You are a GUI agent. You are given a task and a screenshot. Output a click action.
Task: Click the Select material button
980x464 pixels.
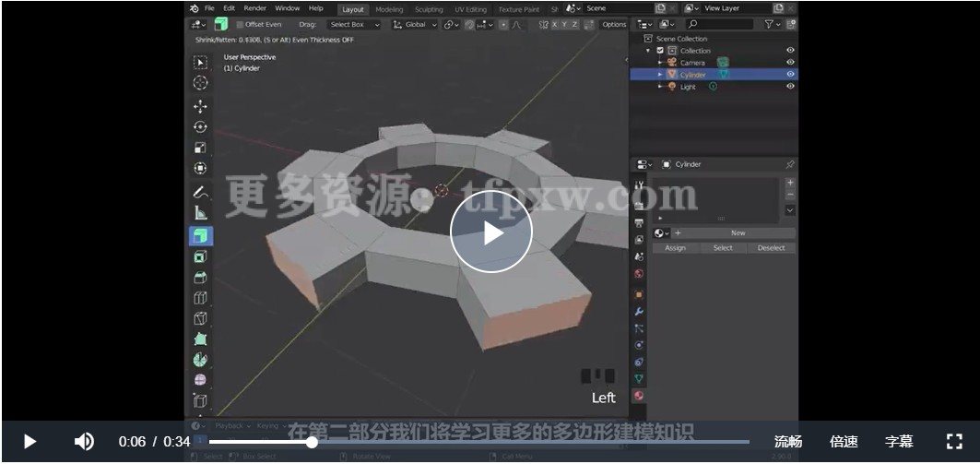723,247
